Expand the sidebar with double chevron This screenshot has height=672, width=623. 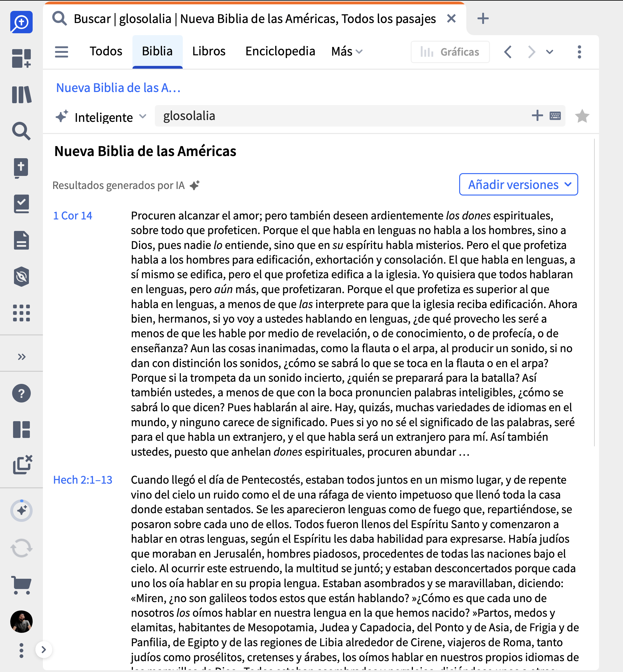coord(21,357)
